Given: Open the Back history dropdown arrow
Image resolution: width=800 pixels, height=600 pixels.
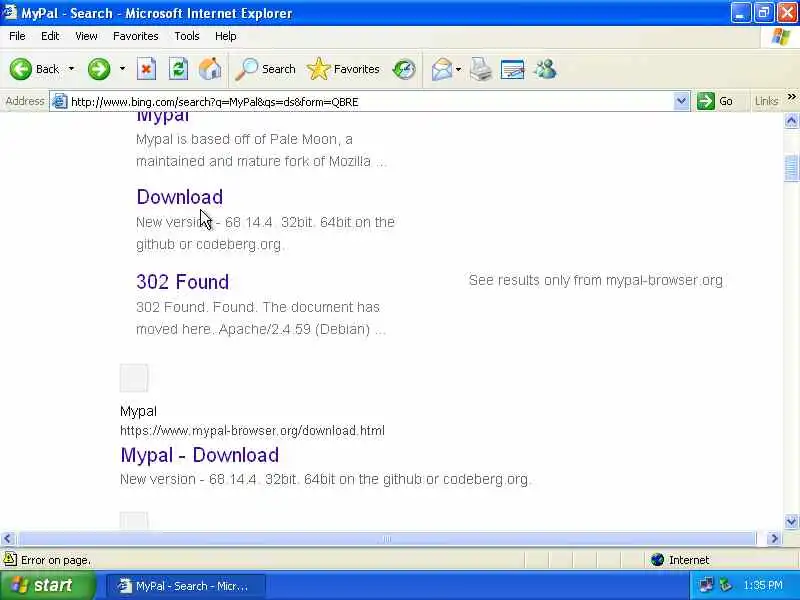Looking at the screenshot, I should tap(71, 69).
